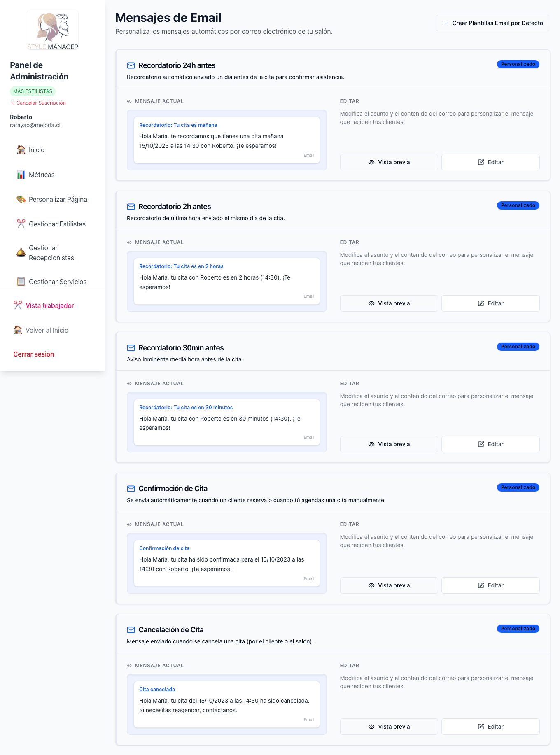
Task: Click the bell icon for Gestionar Recepcionistas
Action: tap(21, 253)
